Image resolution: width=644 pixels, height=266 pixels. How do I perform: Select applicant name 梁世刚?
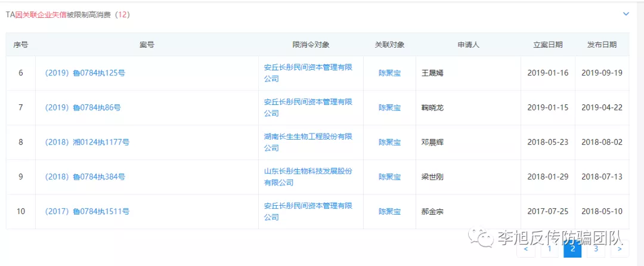pos(432,177)
